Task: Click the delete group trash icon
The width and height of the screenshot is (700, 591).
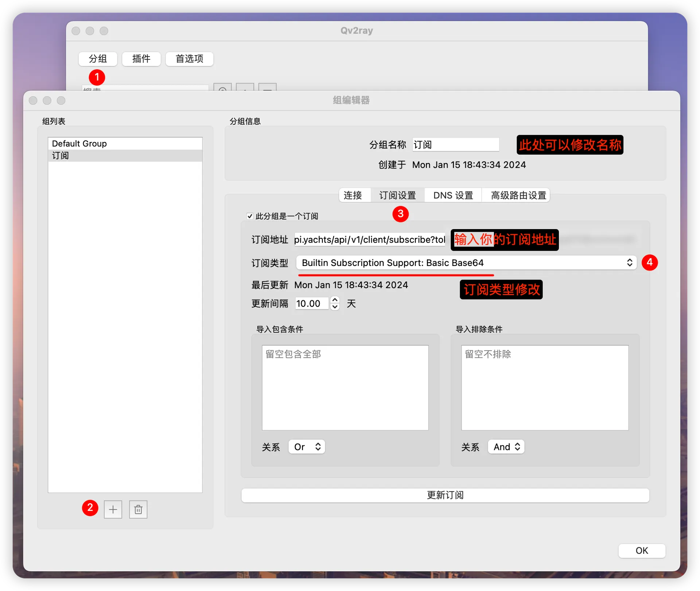Action: (138, 510)
